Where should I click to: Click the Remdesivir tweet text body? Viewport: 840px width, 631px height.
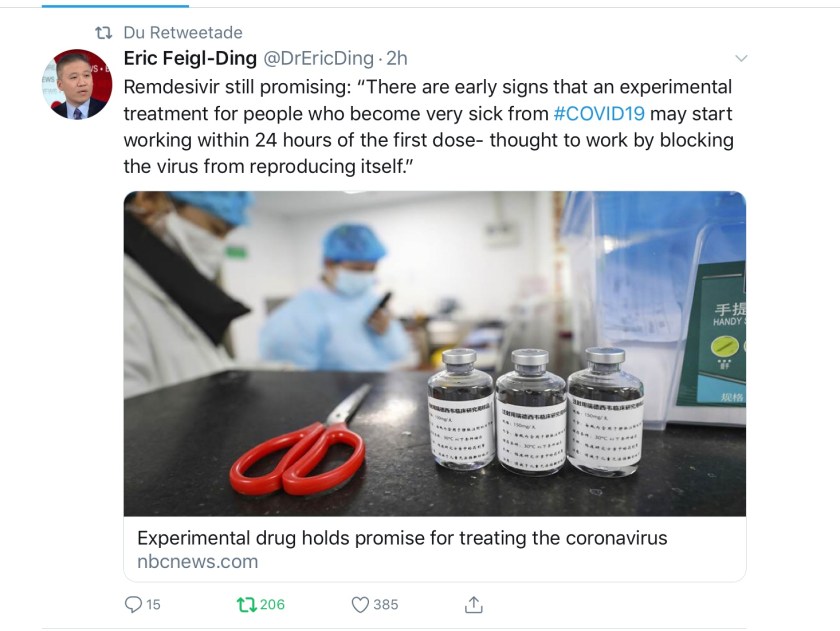429,127
